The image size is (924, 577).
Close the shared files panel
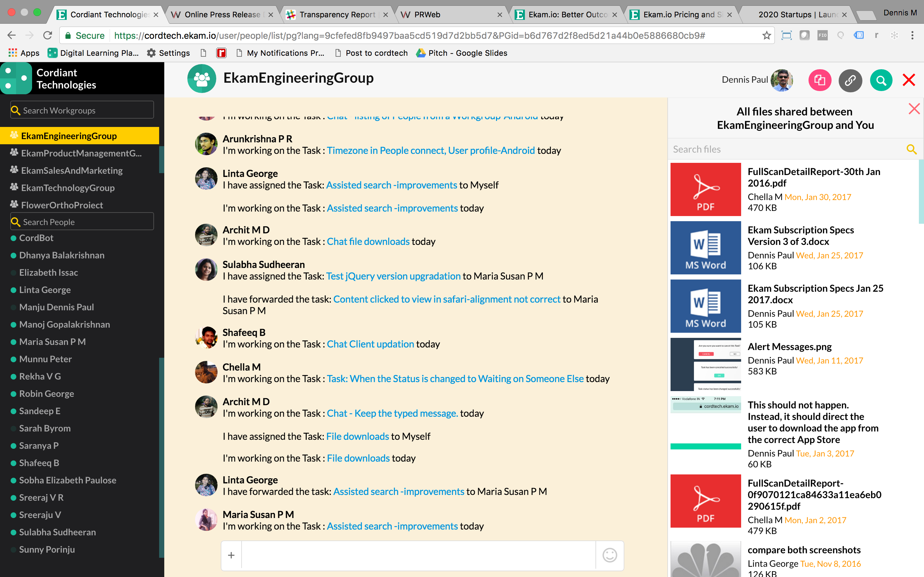(914, 109)
